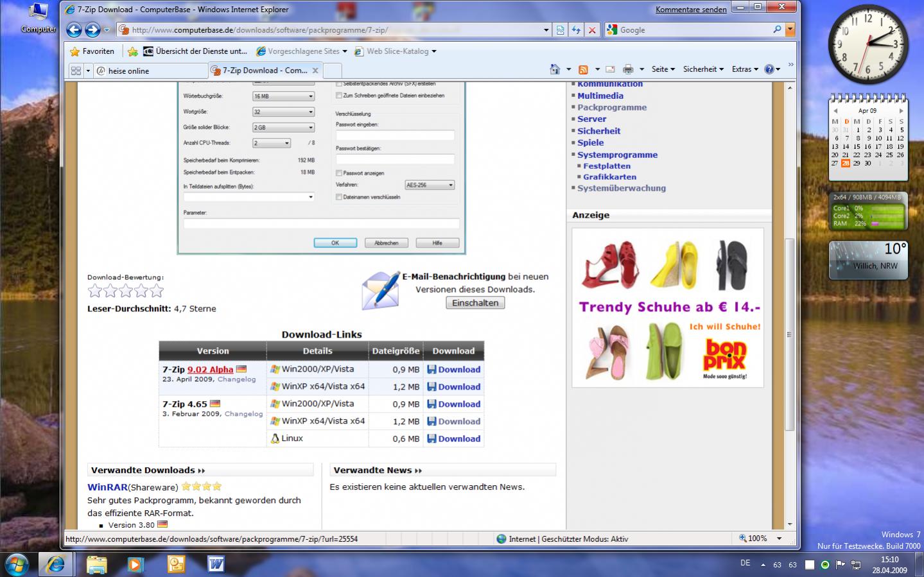Click the Action Center flag tray icon
Viewport: 924px width, 577px height.
coord(841,565)
